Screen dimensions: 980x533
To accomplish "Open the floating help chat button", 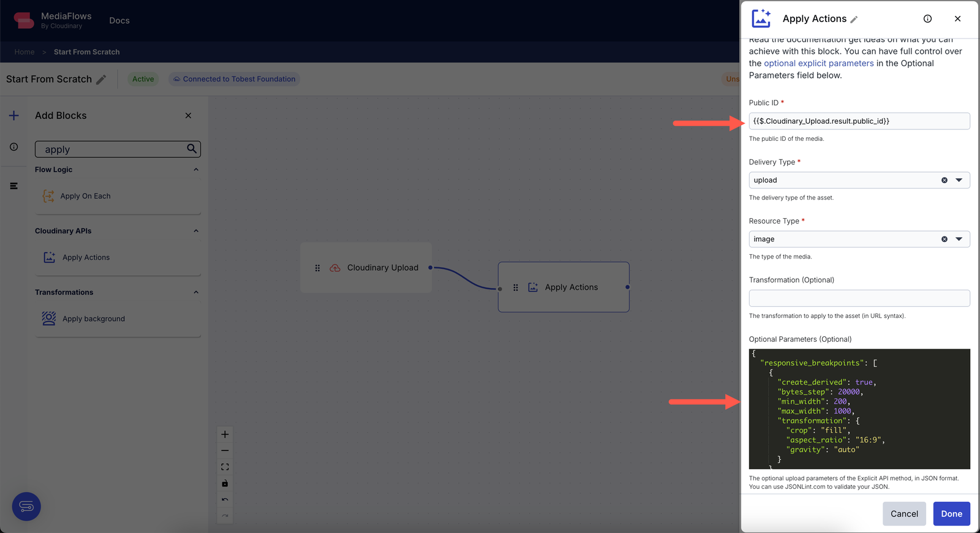I will click(26, 507).
